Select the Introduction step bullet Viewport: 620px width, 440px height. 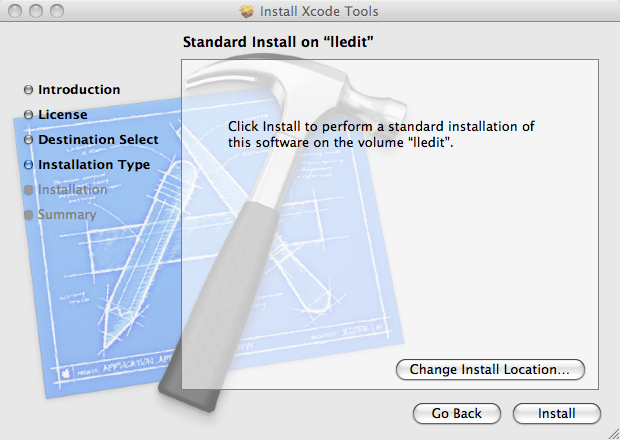pyautogui.click(x=28, y=90)
